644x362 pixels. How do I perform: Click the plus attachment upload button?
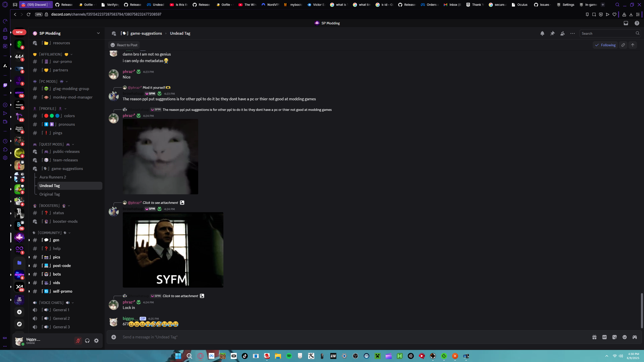point(114,337)
